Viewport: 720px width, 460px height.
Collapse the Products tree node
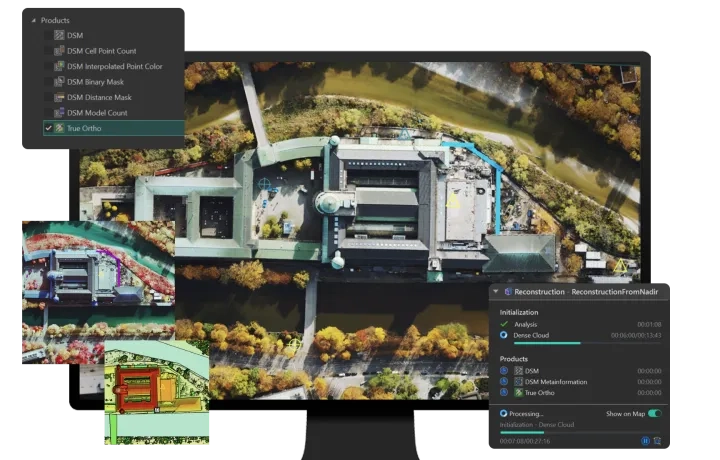point(34,21)
